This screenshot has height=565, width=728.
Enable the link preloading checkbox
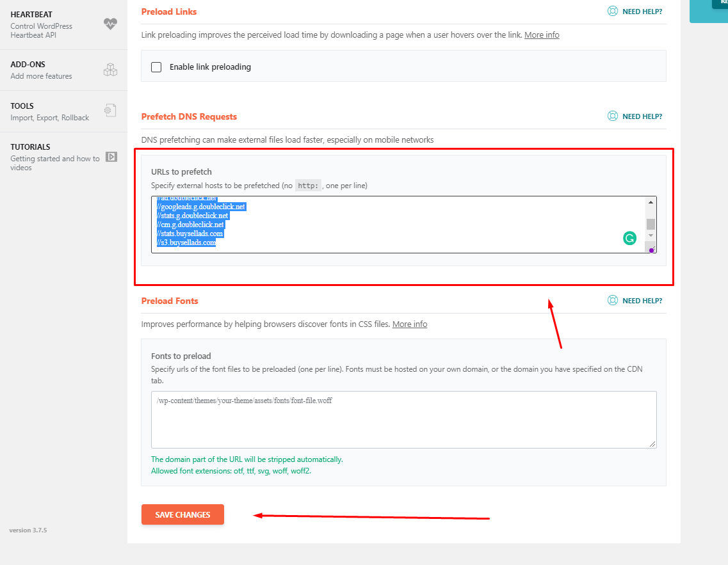coord(156,67)
